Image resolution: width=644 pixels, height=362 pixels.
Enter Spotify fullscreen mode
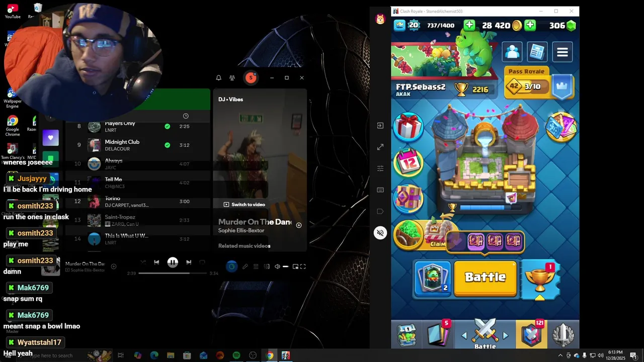pos(303,266)
